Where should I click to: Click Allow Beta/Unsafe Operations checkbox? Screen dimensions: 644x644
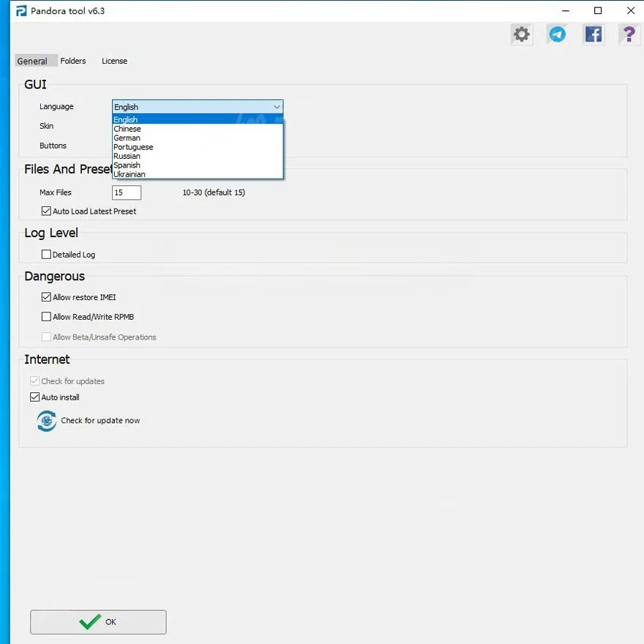point(46,337)
